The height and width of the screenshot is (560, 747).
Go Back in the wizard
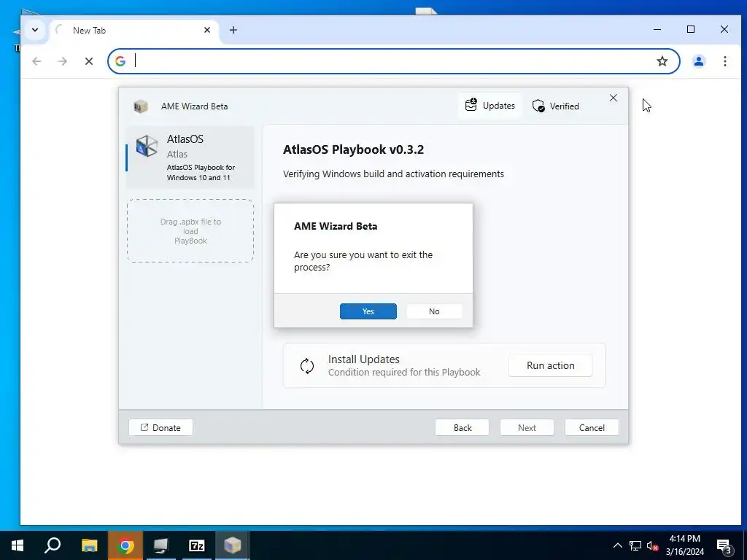[x=462, y=427]
